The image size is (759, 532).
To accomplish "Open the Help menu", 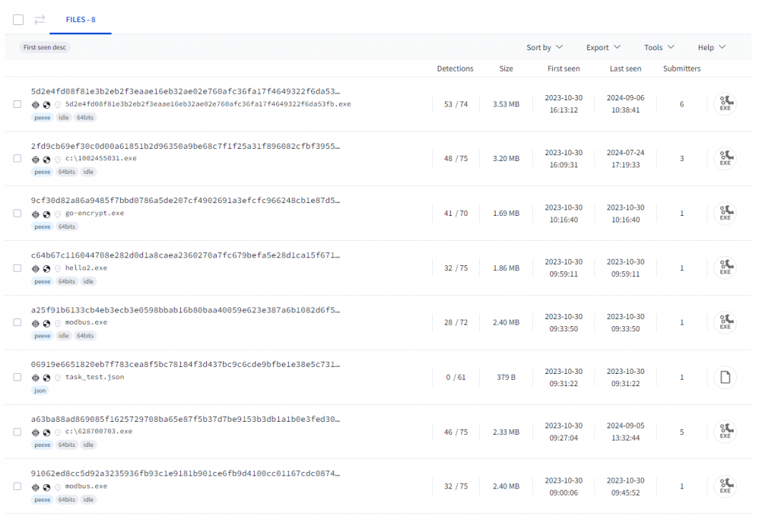I will coord(710,47).
